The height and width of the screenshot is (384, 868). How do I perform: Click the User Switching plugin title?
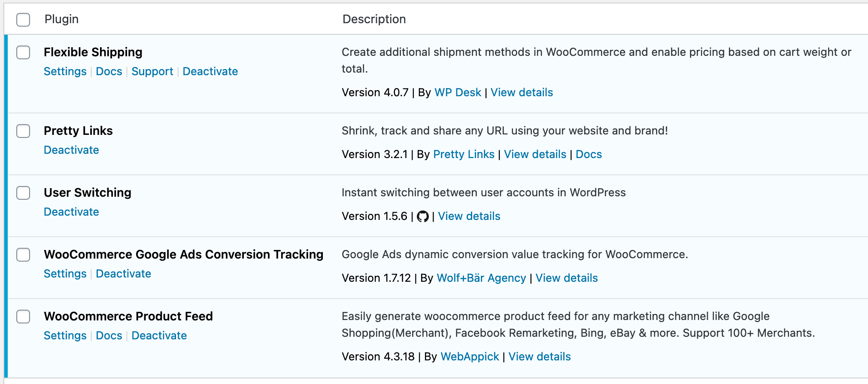point(88,193)
